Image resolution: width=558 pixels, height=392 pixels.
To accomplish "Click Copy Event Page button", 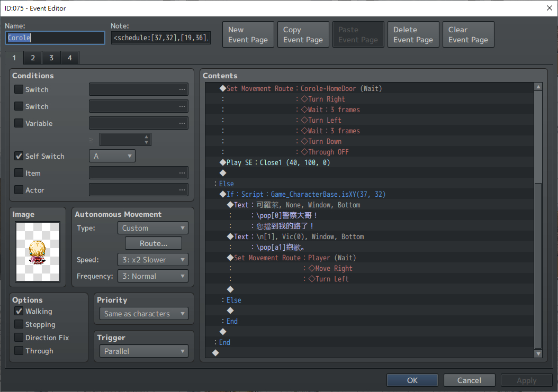I will tap(303, 34).
